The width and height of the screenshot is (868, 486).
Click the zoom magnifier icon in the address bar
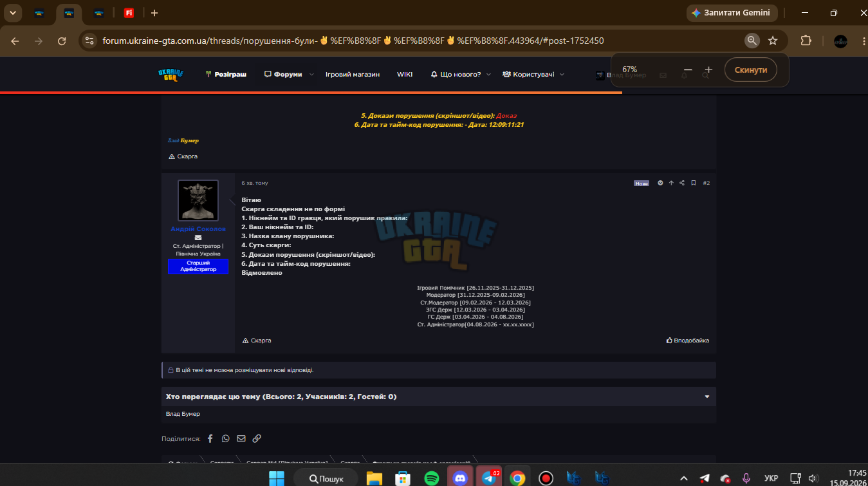tap(752, 41)
